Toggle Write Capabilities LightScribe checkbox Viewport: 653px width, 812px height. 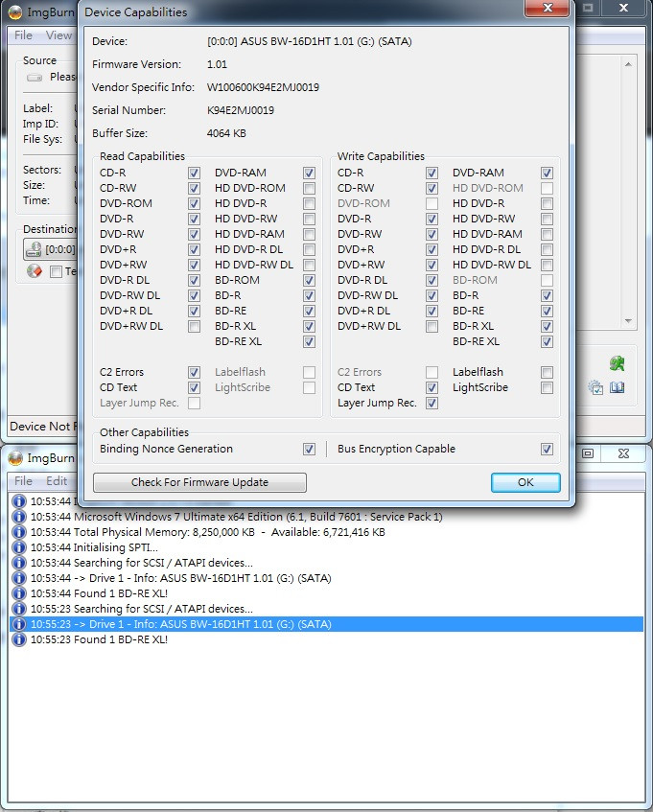pos(547,388)
